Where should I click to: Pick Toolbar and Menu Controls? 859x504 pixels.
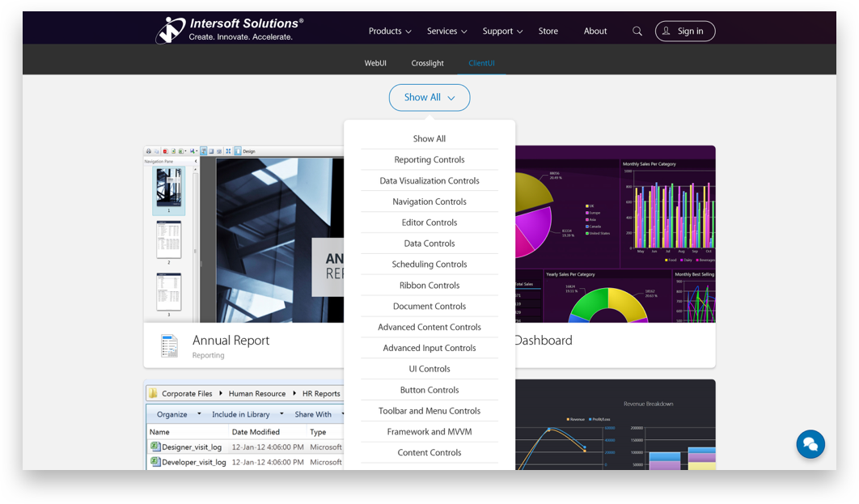click(x=429, y=411)
